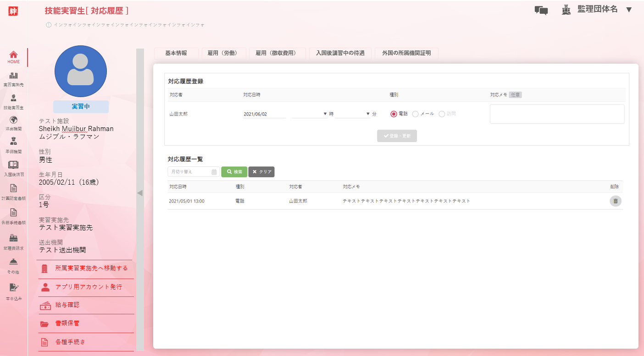
Task: Open 送出機関 globe icon in sidebar
Action: 13,120
